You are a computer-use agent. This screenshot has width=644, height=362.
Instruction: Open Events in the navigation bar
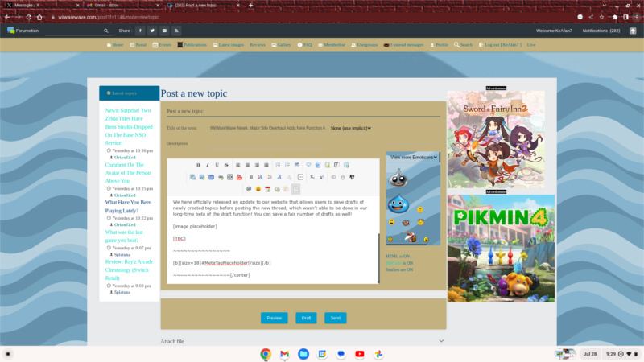162,45
